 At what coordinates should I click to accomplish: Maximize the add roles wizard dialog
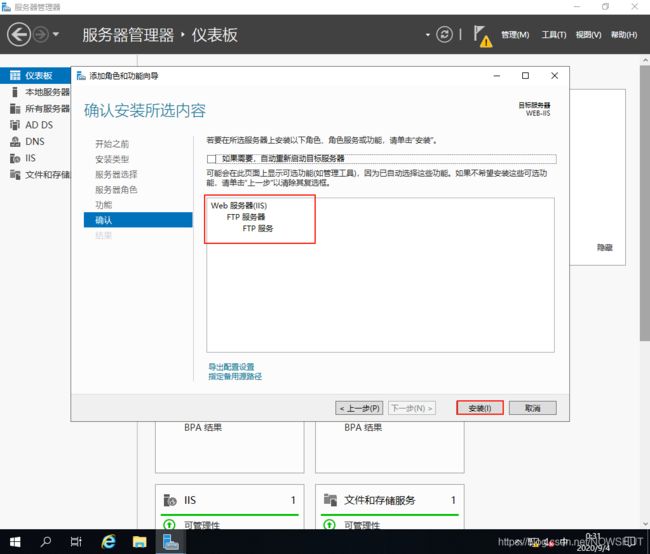[525, 76]
